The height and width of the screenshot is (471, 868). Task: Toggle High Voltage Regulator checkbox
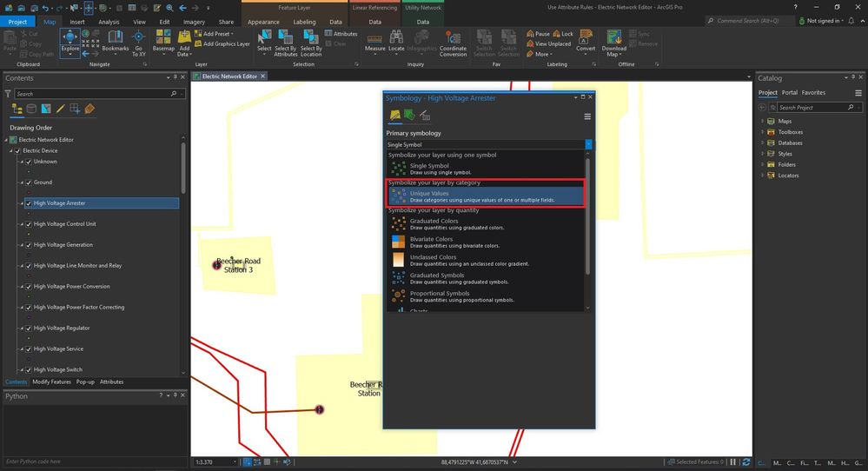tap(28, 328)
